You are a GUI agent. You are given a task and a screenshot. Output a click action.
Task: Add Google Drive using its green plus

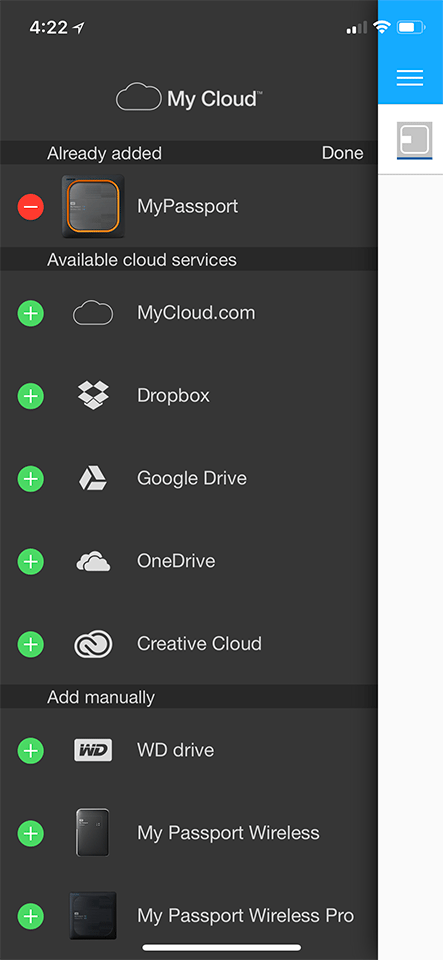point(30,478)
